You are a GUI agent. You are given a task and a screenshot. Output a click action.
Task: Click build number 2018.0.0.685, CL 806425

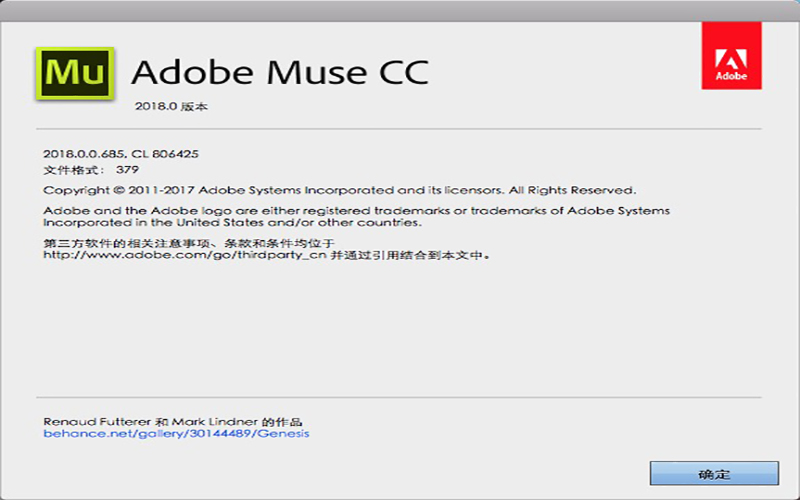coord(121,154)
